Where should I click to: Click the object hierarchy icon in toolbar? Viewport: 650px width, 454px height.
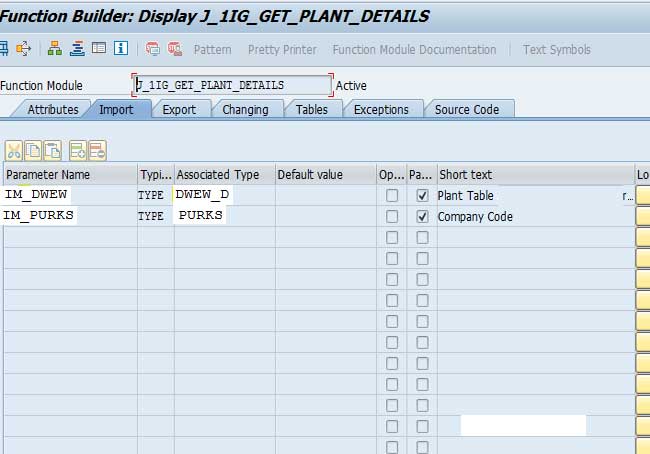click(x=54, y=48)
